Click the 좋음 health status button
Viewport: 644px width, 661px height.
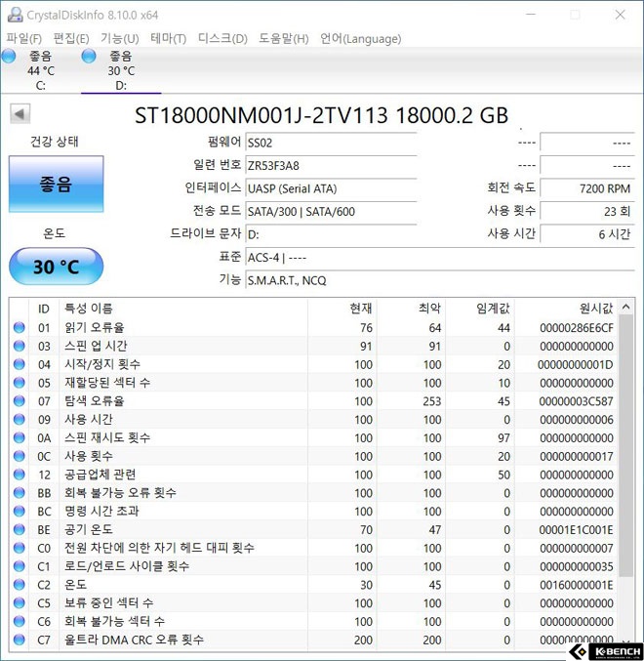pyautogui.click(x=56, y=185)
